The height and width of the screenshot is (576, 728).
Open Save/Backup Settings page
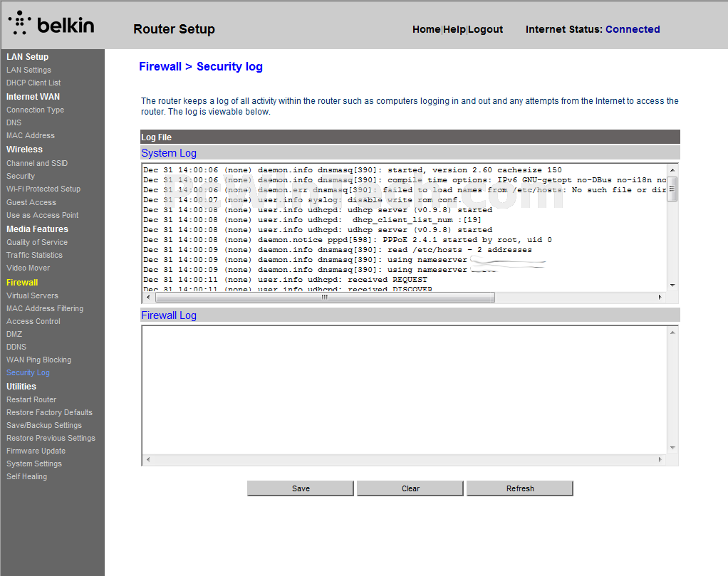click(44, 425)
